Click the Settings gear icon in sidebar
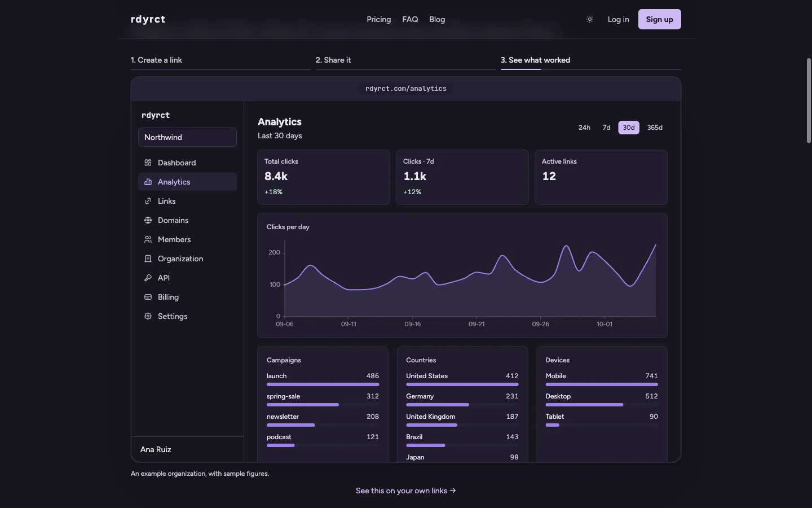Screen dimensions: 812x508 point(148,316)
